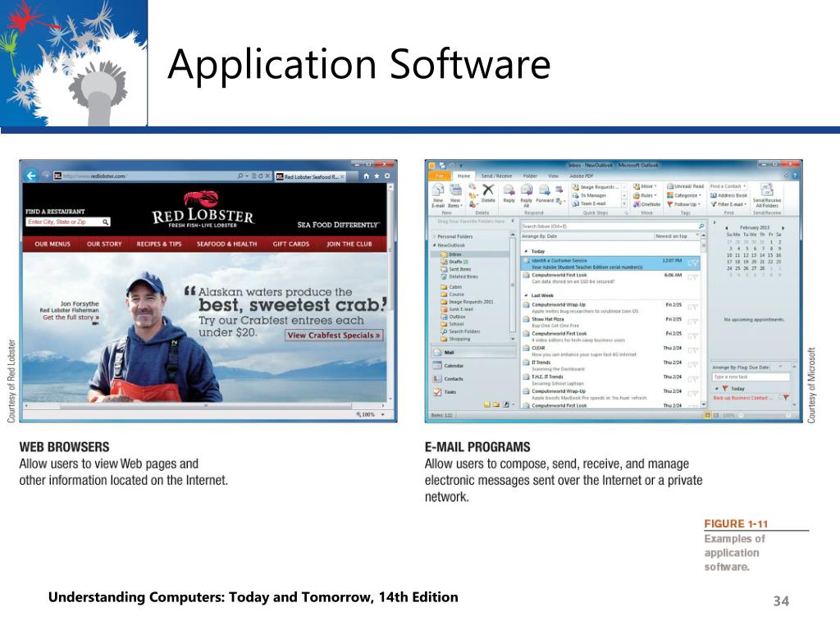Collapse the Last Week message group
Image resolution: width=840 pixels, height=630 pixels.
click(526, 295)
